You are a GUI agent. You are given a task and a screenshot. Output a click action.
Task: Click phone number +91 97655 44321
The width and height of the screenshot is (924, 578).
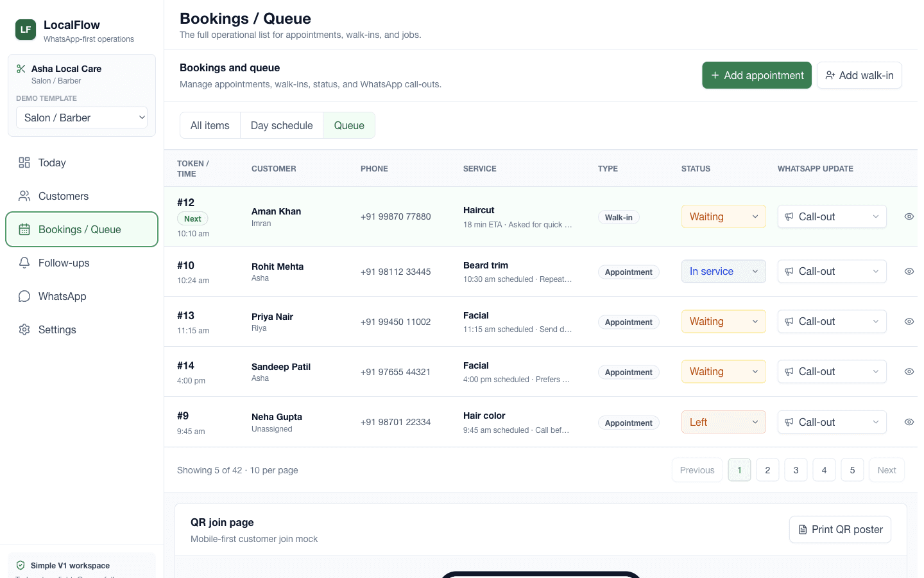[395, 372]
